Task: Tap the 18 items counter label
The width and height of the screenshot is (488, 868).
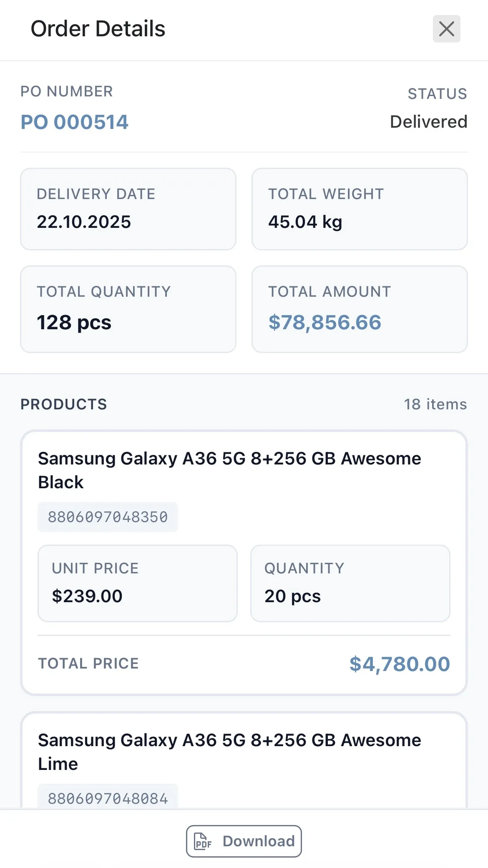Action: [x=435, y=404]
